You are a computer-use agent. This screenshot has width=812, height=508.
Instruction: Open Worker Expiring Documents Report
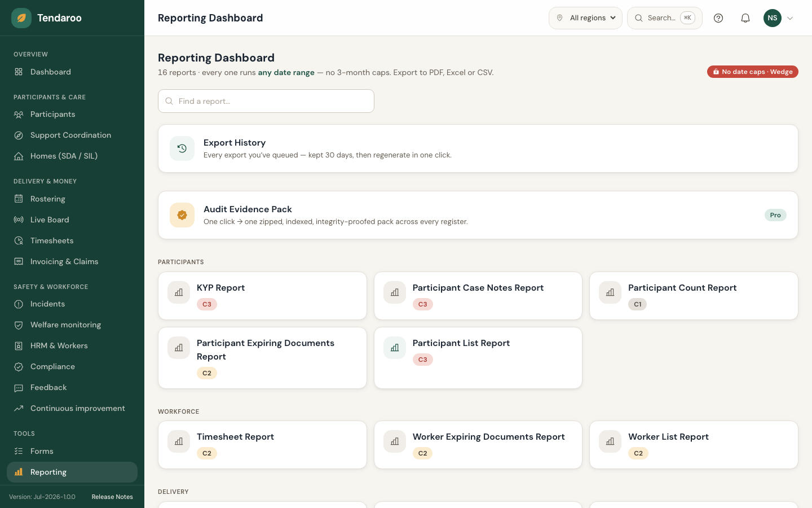click(x=478, y=445)
